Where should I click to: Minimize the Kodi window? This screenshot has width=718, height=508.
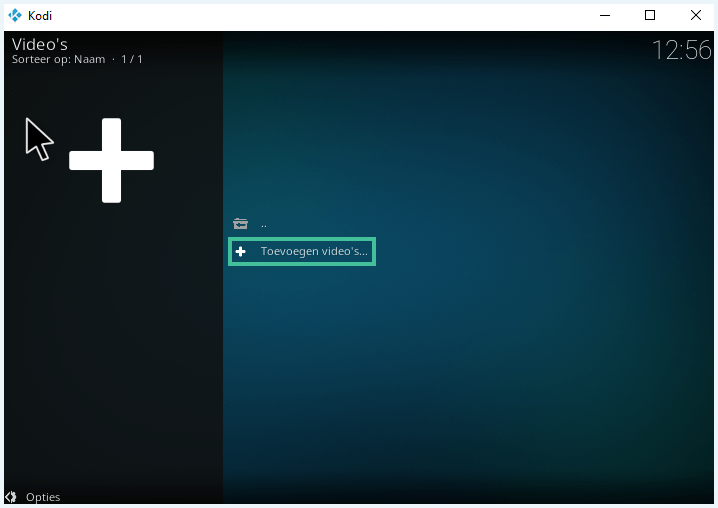click(605, 16)
